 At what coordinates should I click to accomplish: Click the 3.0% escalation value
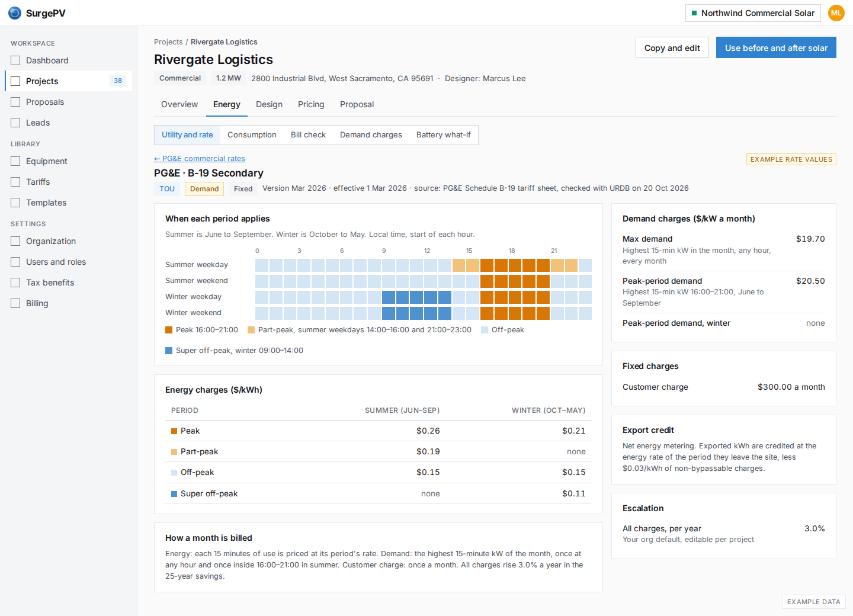(814, 528)
